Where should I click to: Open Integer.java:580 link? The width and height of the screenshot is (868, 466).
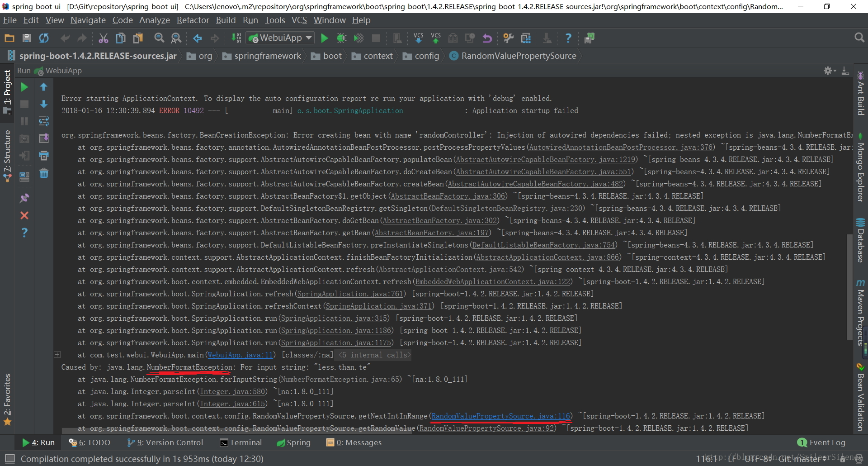[x=233, y=392]
